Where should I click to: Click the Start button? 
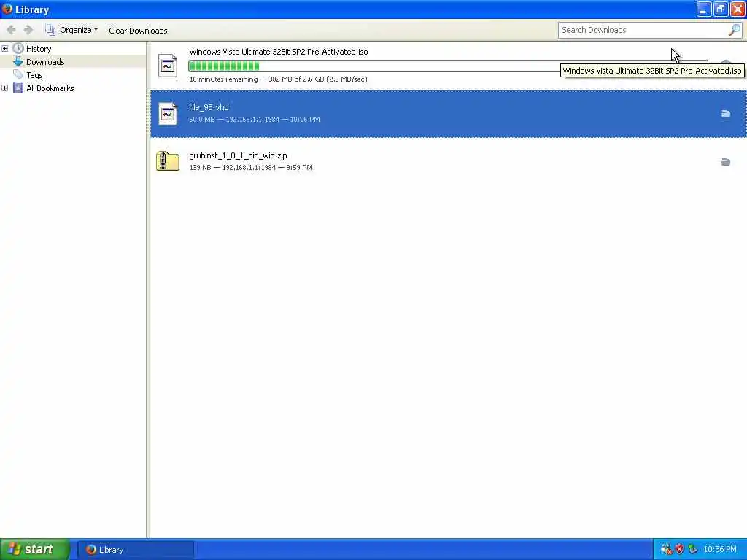35,549
